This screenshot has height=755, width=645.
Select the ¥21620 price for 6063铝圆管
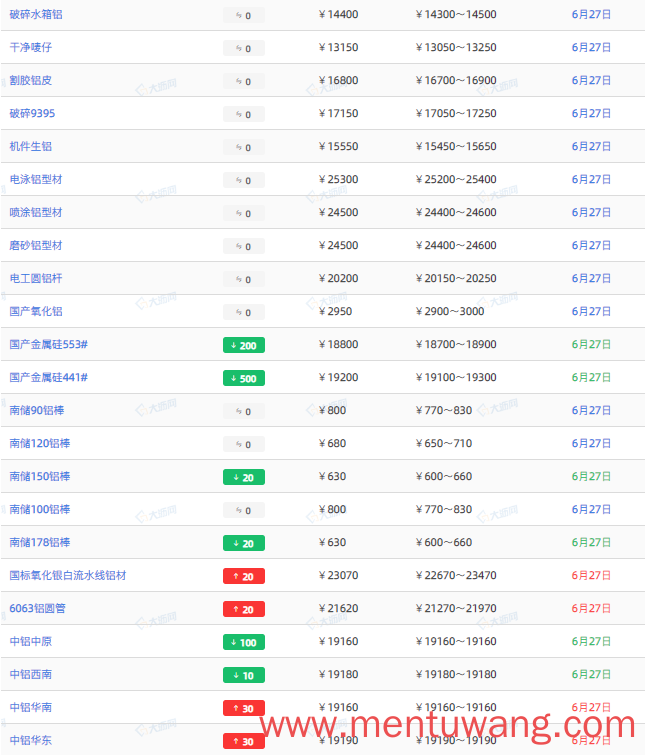pyautogui.click(x=338, y=608)
